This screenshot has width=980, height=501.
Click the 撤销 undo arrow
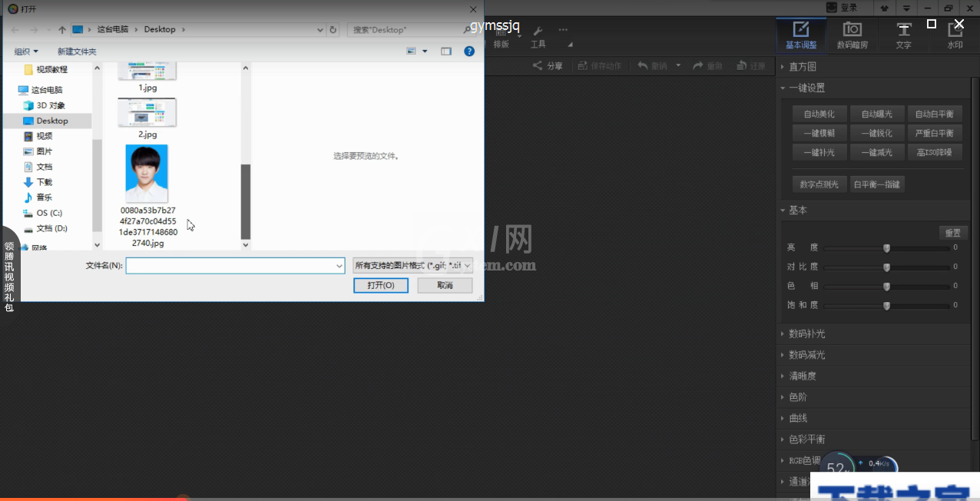click(x=652, y=66)
